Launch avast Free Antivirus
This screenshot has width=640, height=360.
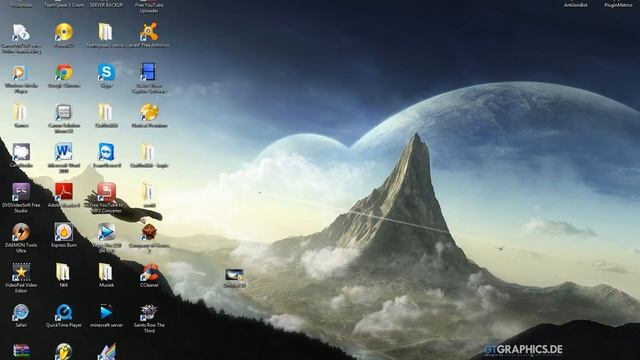[149, 33]
